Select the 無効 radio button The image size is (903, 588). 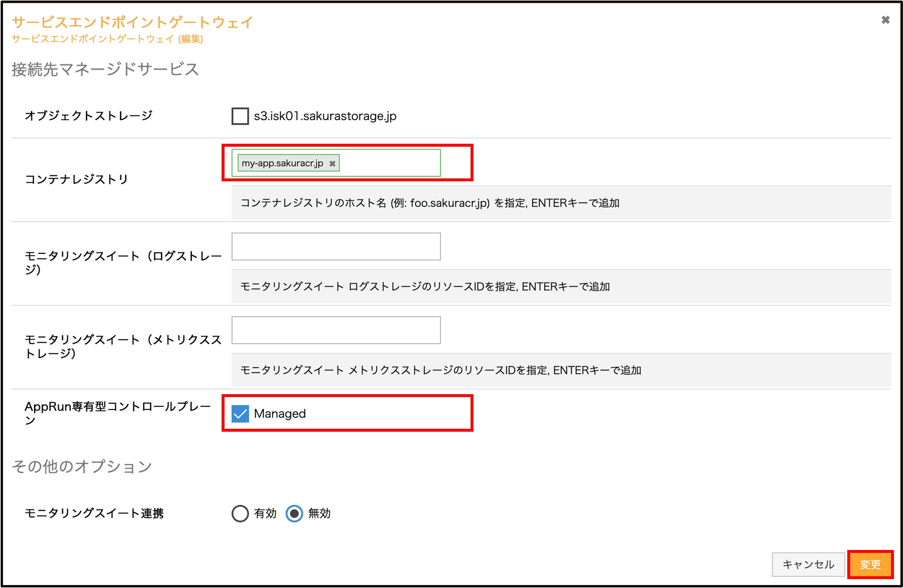point(294,514)
